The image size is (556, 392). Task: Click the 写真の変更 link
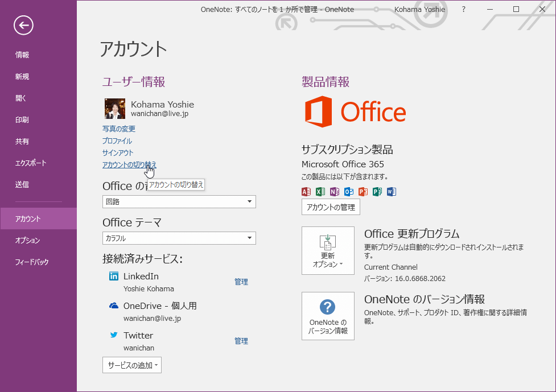pyautogui.click(x=119, y=129)
